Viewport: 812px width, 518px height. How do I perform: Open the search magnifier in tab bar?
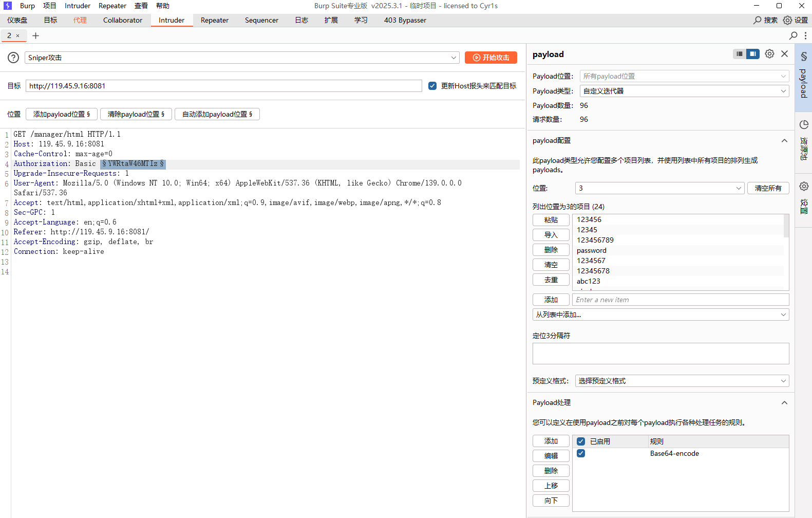(793, 35)
